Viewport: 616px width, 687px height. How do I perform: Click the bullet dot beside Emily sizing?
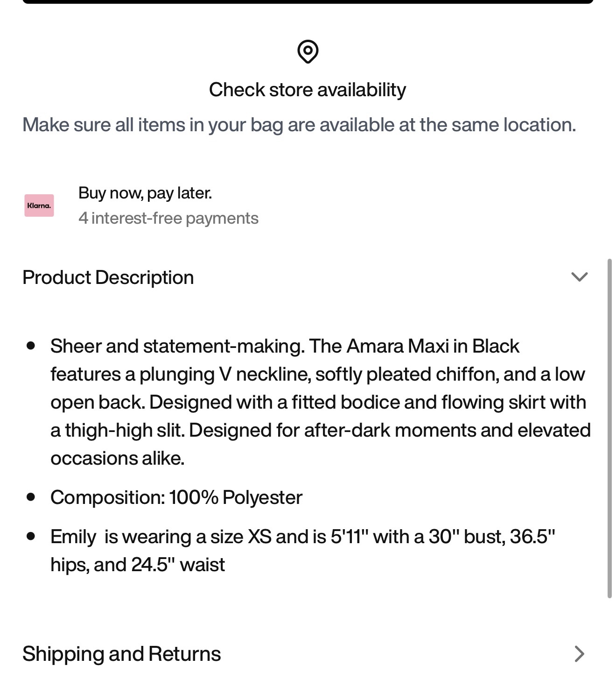(31, 536)
